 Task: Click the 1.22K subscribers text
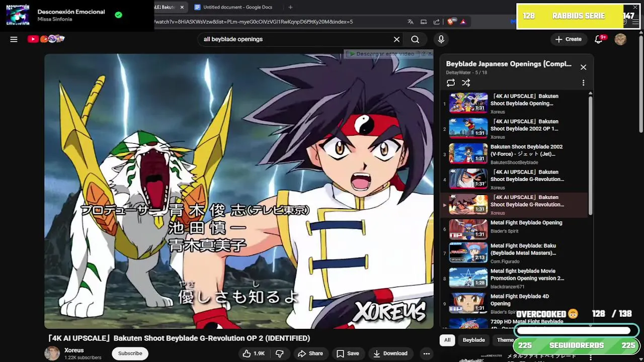[x=83, y=358]
